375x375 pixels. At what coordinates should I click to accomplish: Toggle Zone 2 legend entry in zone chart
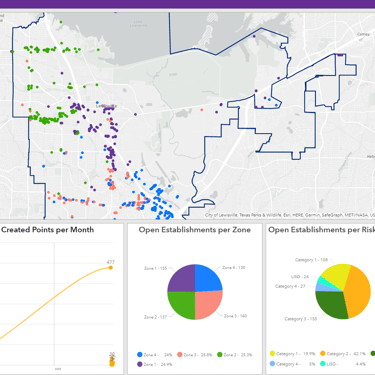[235, 355]
